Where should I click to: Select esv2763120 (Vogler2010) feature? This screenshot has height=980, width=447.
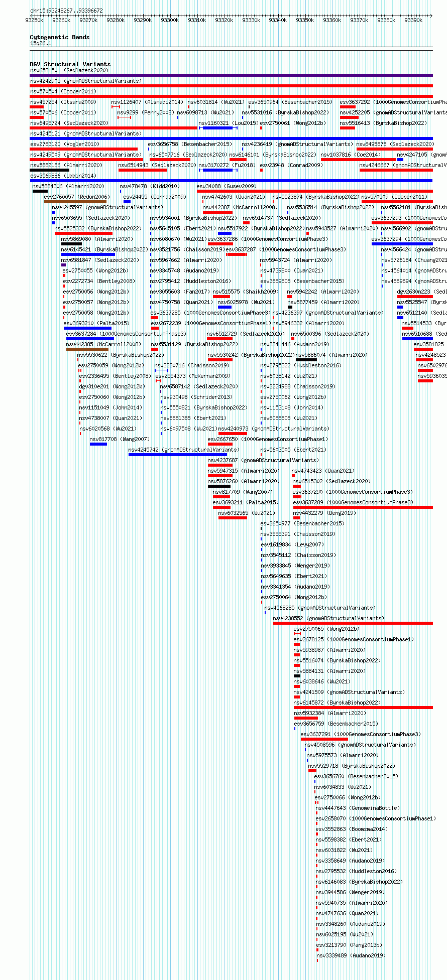click(65, 144)
